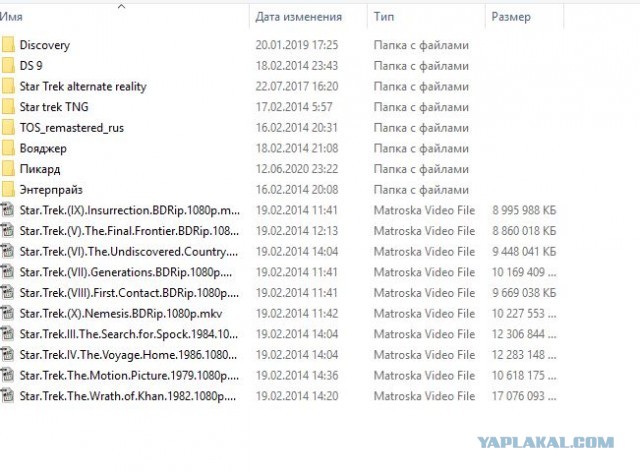This screenshot has width=640, height=472.
Task: Click date 12.06.2020 23:22 of Пикард
Action: click(x=297, y=169)
